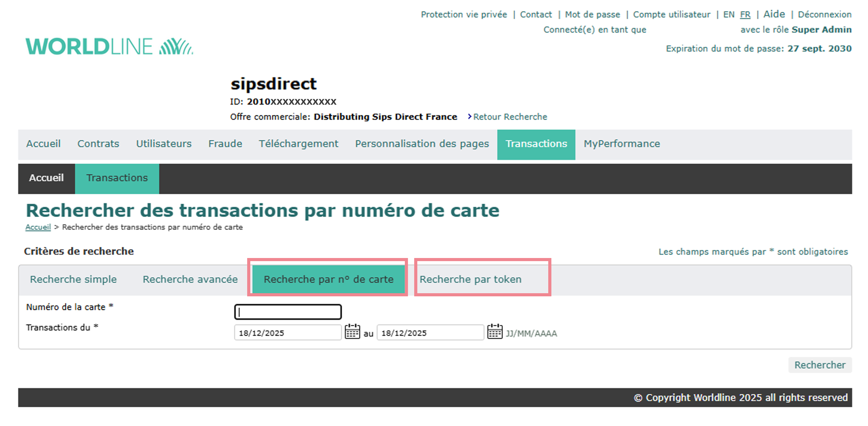Image resolution: width=868 pixels, height=426 pixels.
Task: Click the Worldline logo
Action: pyautogui.click(x=109, y=47)
